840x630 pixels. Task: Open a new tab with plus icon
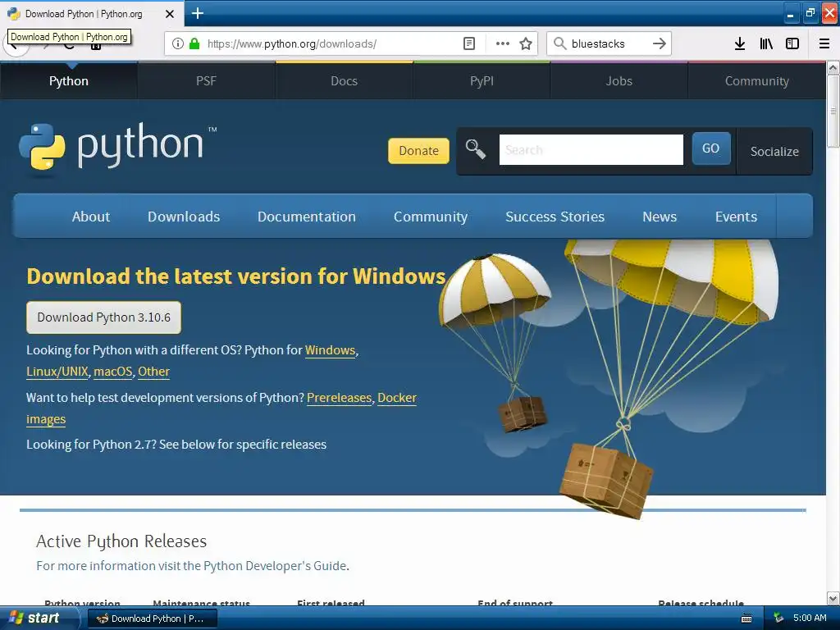(x=197, y=13)
